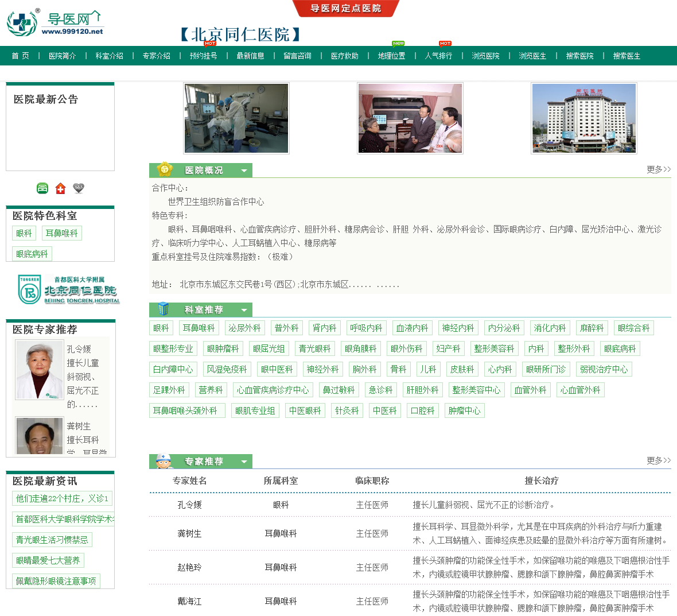Screen dimensions: 677x616
Task: Click 更多>> link beside 专家推荐
Action: click(x=659, y=460)
